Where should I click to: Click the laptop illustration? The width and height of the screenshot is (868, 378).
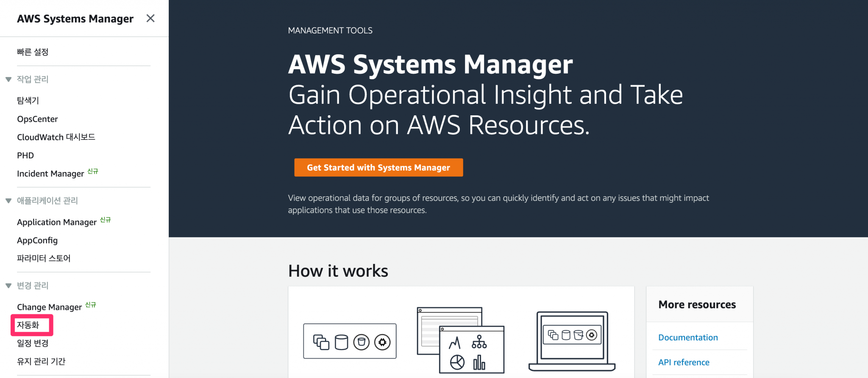click(572, 341)
